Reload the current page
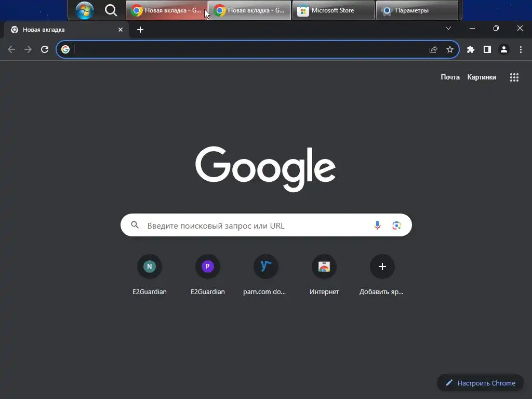532x399 pixels. (x=45, y=49)
